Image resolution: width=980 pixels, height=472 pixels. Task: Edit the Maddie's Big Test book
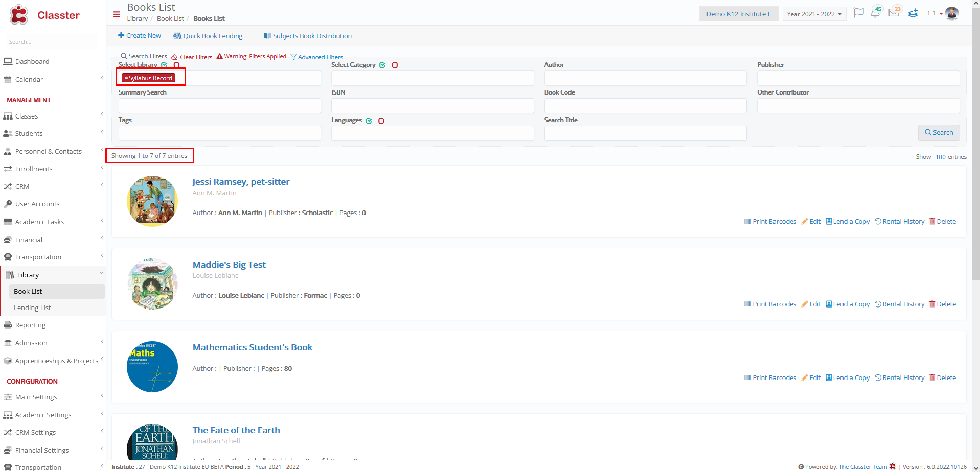[811, 304]
